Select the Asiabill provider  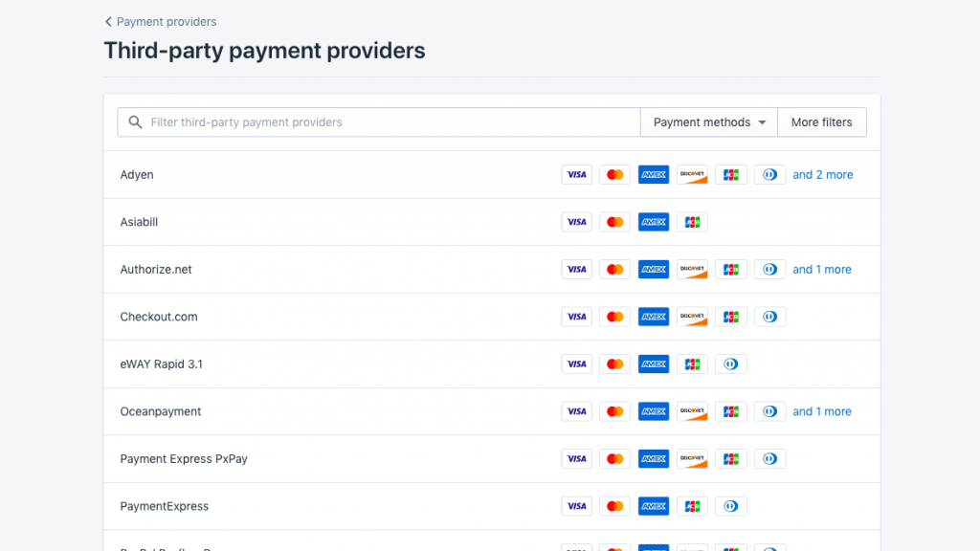492,222
